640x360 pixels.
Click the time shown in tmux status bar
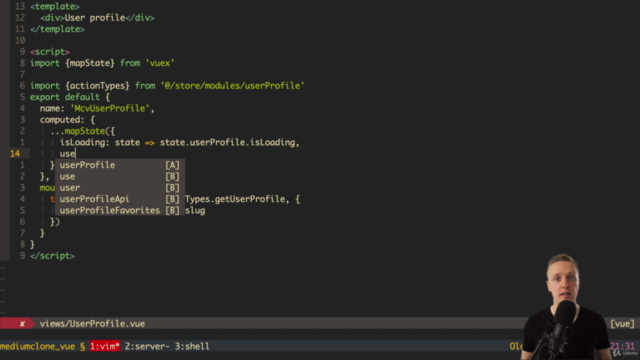622,346
